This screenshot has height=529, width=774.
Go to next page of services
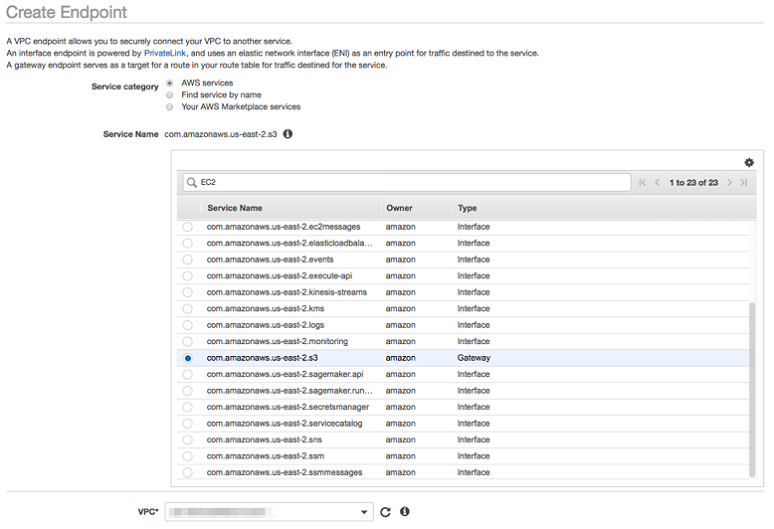pyautogui.click(x=729, y=183)
